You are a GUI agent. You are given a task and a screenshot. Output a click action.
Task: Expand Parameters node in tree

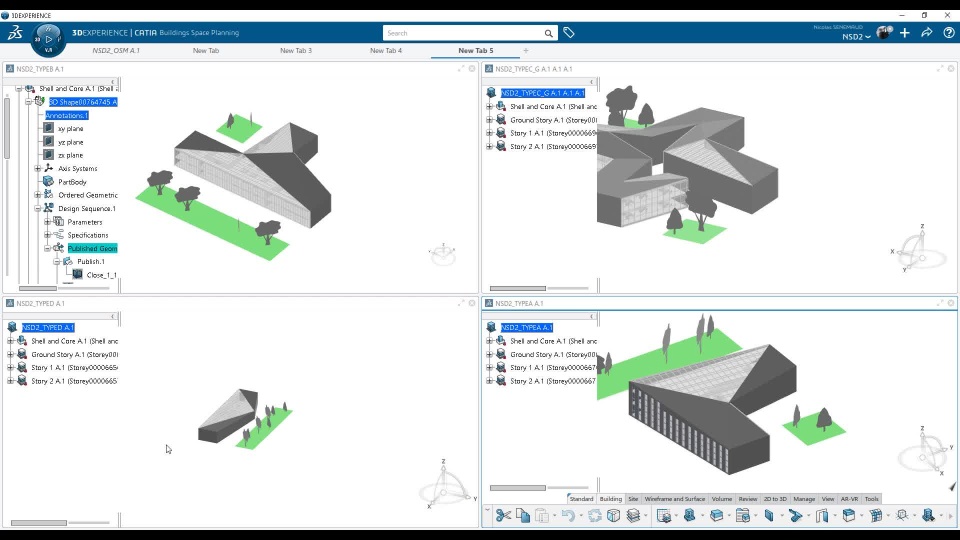pos(48,222)
